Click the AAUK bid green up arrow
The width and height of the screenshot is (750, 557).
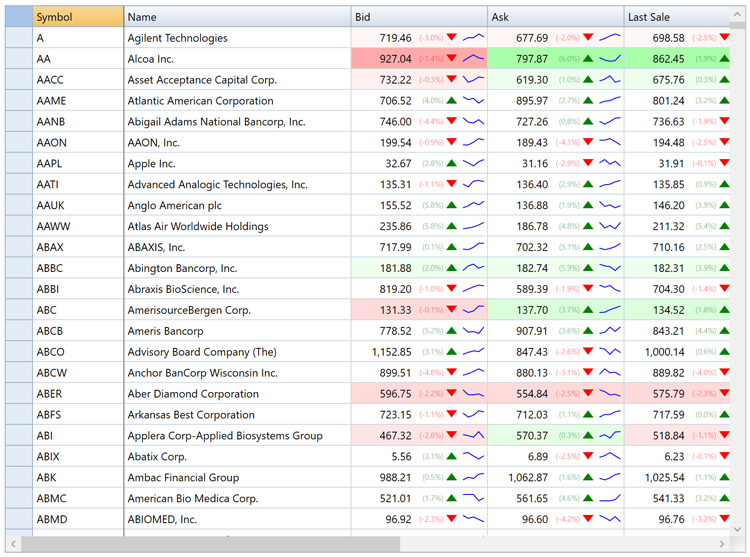tap(452, 205)
